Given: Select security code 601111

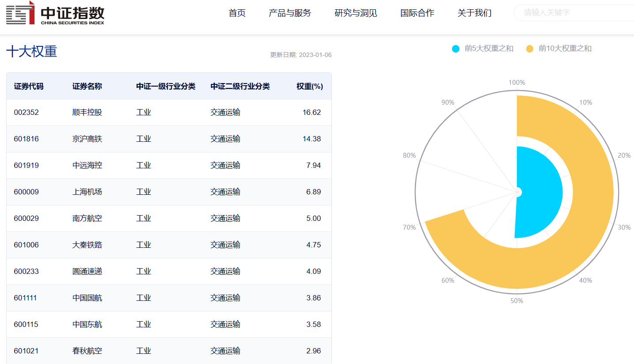Looking at the screenshot, I should pos(25,298).
